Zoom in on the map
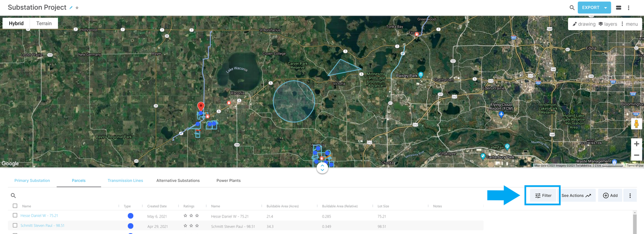Screen dimensions: 644x234 coord(636,144)
